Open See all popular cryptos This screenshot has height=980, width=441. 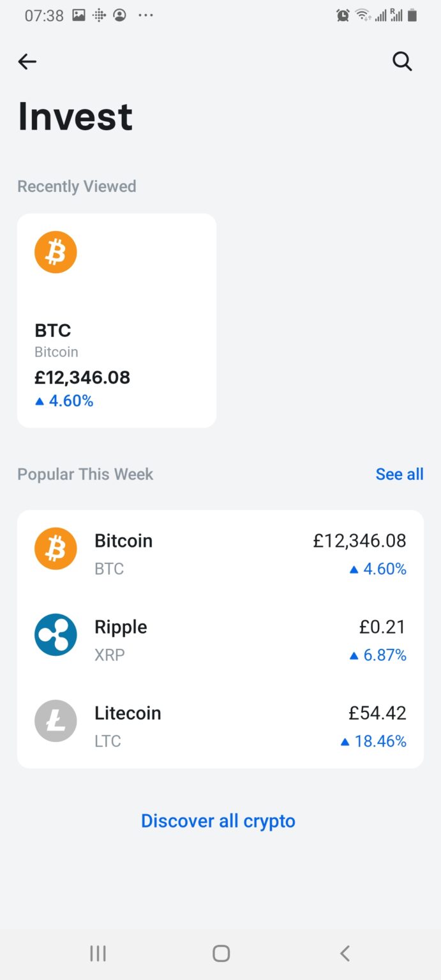click(400, 474)
